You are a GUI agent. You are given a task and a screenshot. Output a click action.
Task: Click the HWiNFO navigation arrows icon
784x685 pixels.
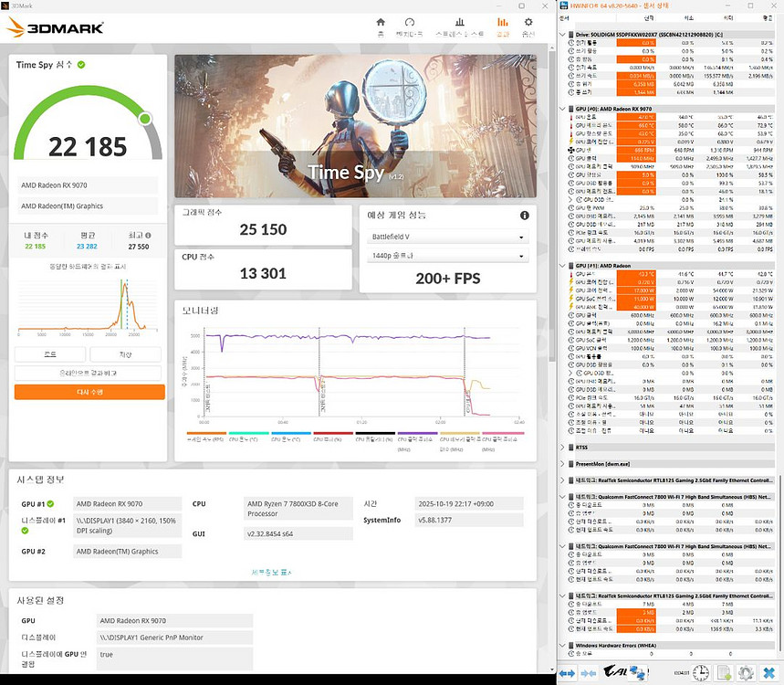567,673
